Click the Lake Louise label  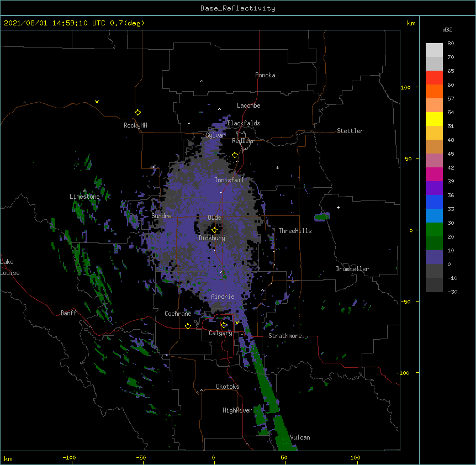(10, 267)
